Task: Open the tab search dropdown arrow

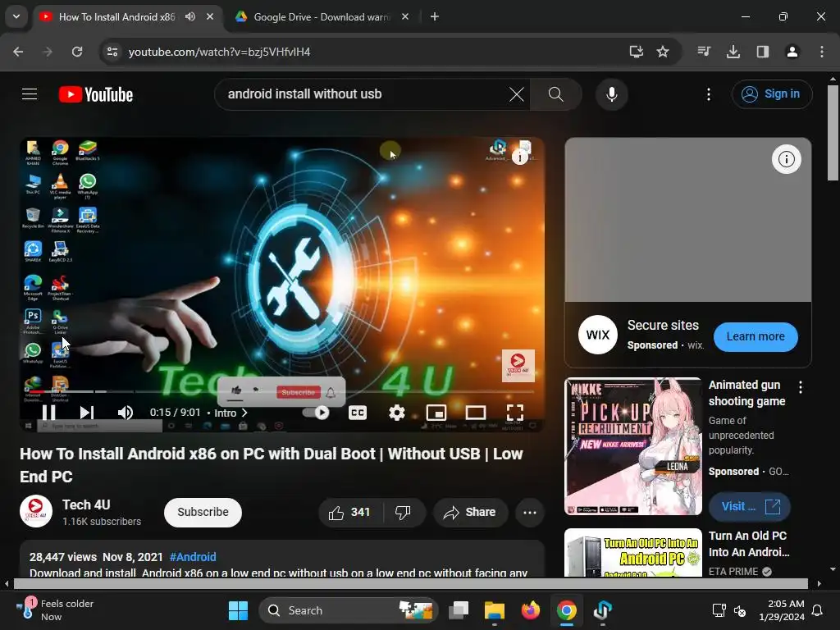Action: pos(16,16)
